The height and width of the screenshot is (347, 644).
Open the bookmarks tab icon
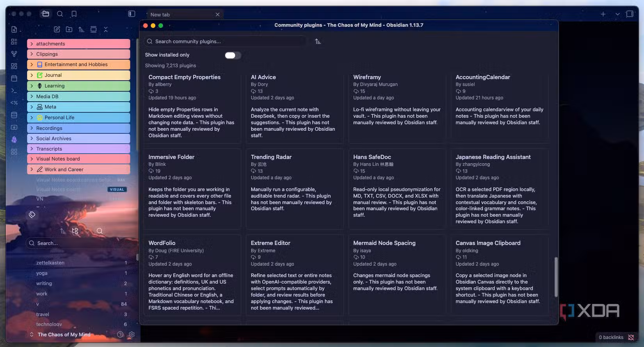pos(74,14)
